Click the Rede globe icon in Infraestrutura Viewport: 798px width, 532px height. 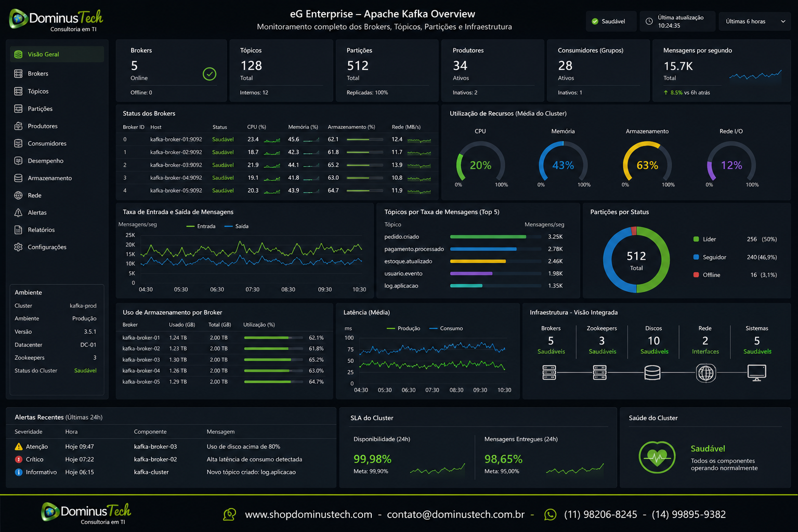pos(705,373)
